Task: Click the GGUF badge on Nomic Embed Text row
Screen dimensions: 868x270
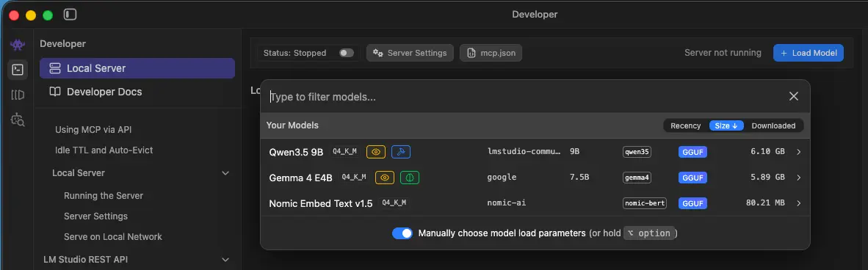Action: click(692, 203)
